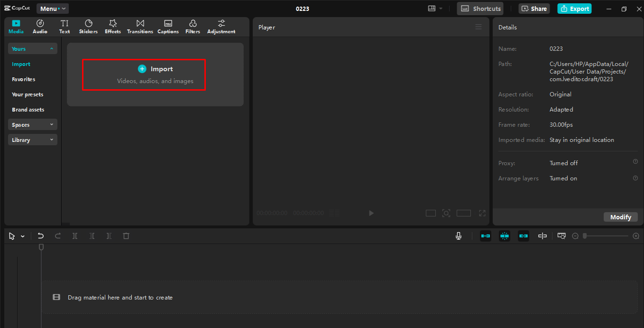Screen dimensions: 644x328
Task: Open the Media tab
Action: click(x=16, y=27)
